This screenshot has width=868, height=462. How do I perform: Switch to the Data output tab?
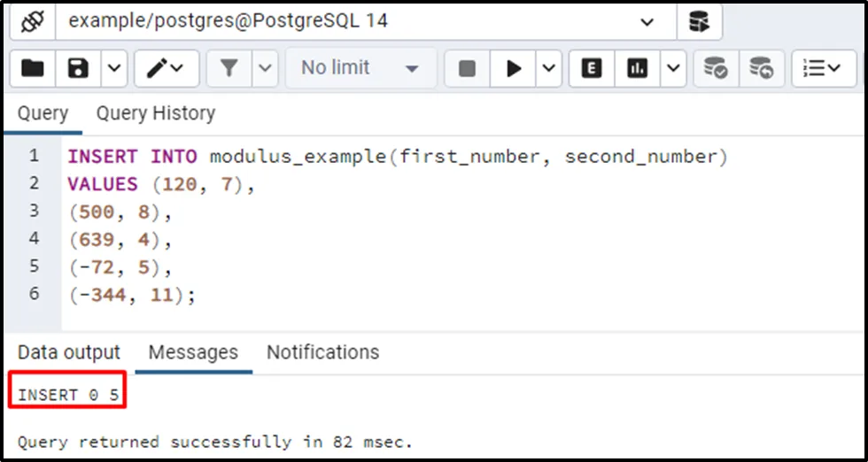[x=68, y=352]
